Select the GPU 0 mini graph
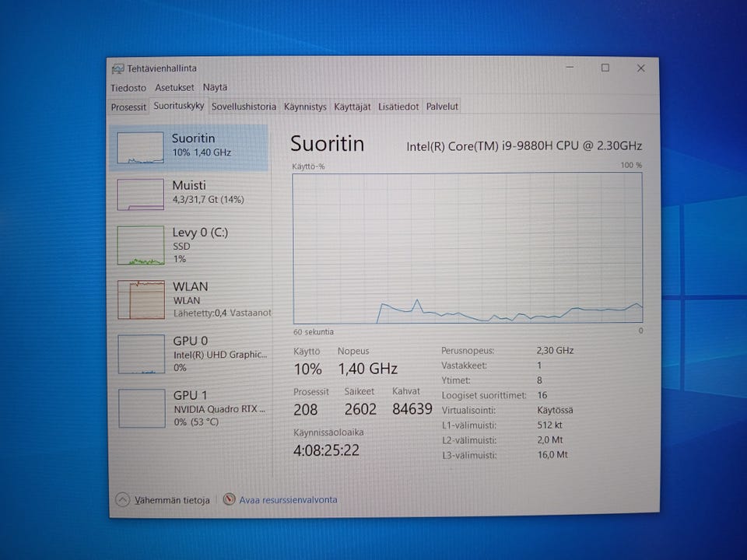The image size is (747, 560). coord(142,354)
